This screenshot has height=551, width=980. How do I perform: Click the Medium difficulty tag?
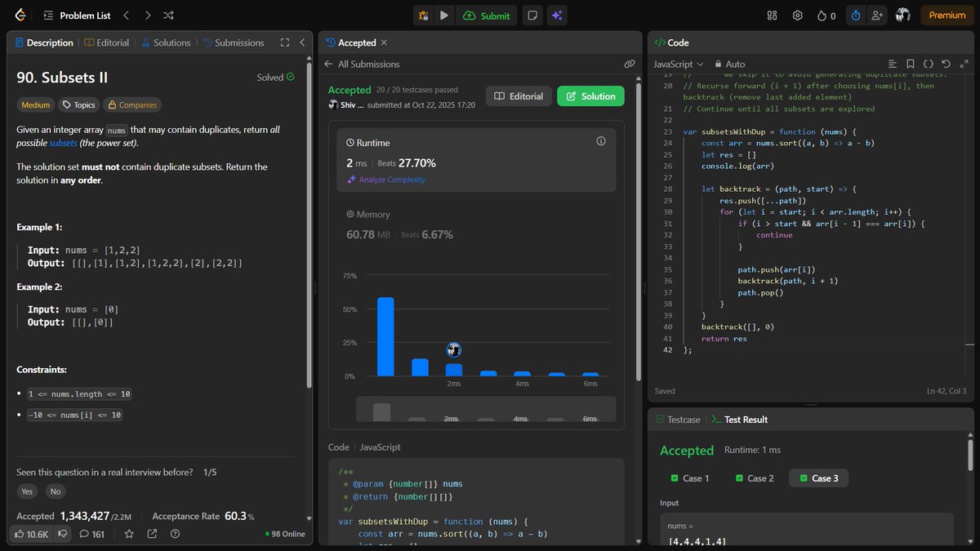tap(36, 104)
